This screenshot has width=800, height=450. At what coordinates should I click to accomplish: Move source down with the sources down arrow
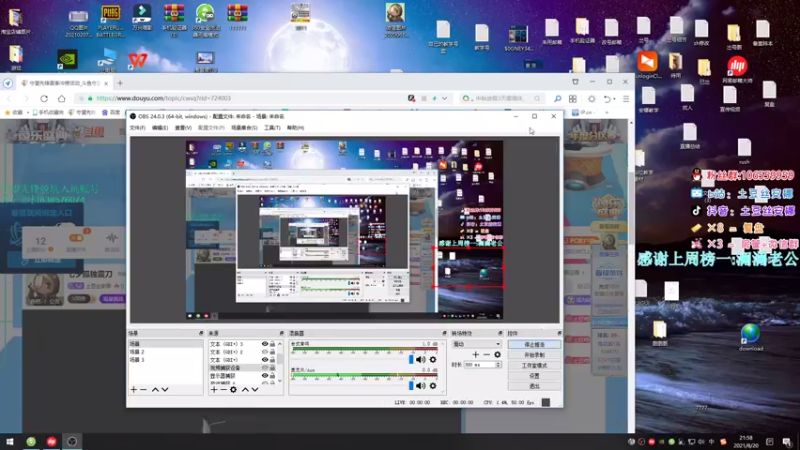[x=255, y=390]
